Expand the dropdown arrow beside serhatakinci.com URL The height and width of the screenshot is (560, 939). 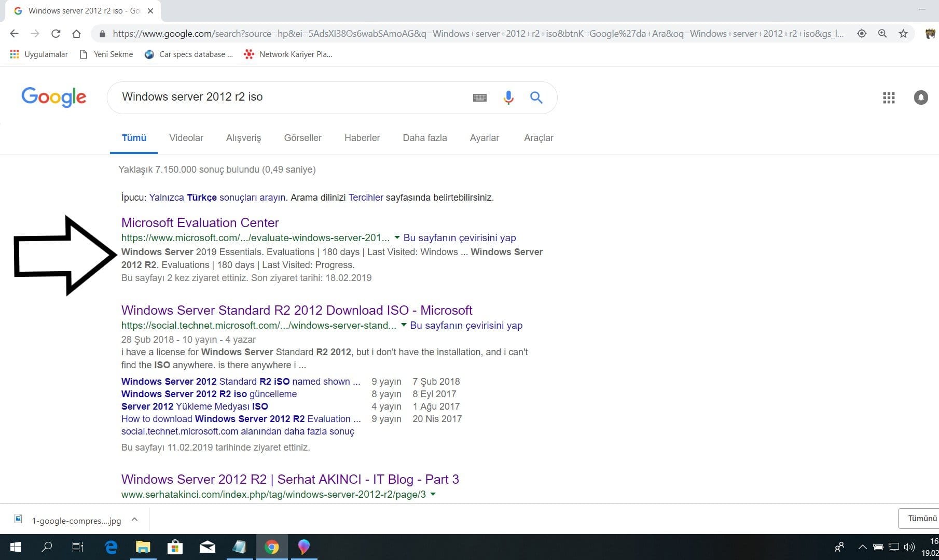tap(433, 494)
